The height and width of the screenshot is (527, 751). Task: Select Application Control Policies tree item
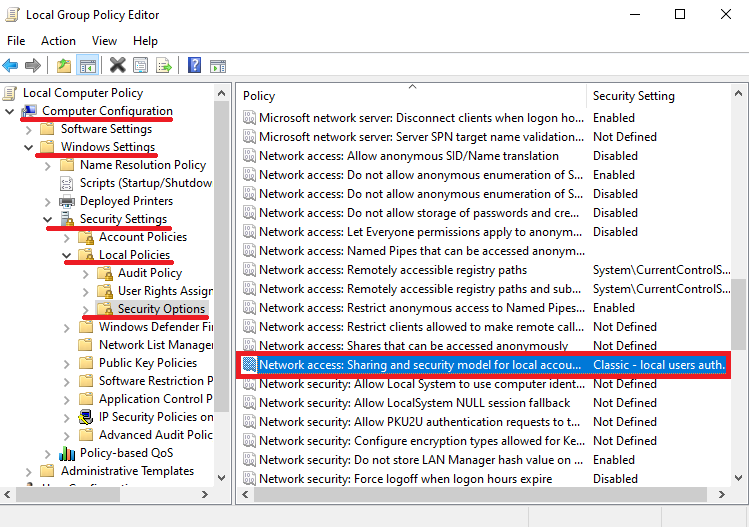pos(156,399)
